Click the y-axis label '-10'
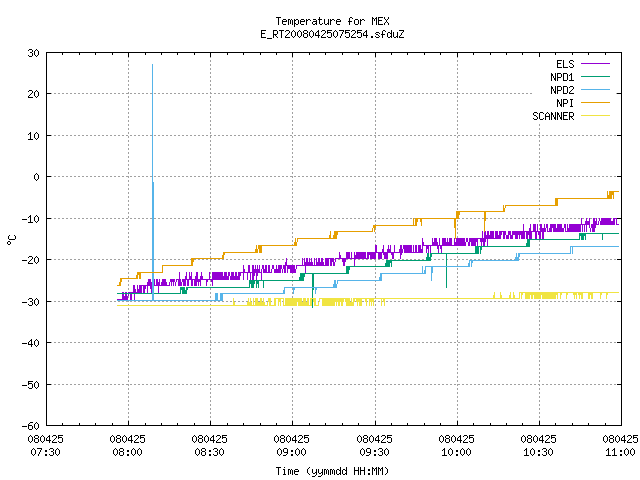640x480 pixels. (x=31, y=219)
